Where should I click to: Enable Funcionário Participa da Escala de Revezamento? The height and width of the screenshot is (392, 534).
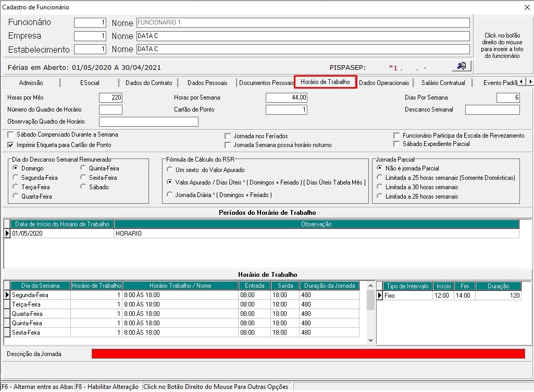point(396,136)
